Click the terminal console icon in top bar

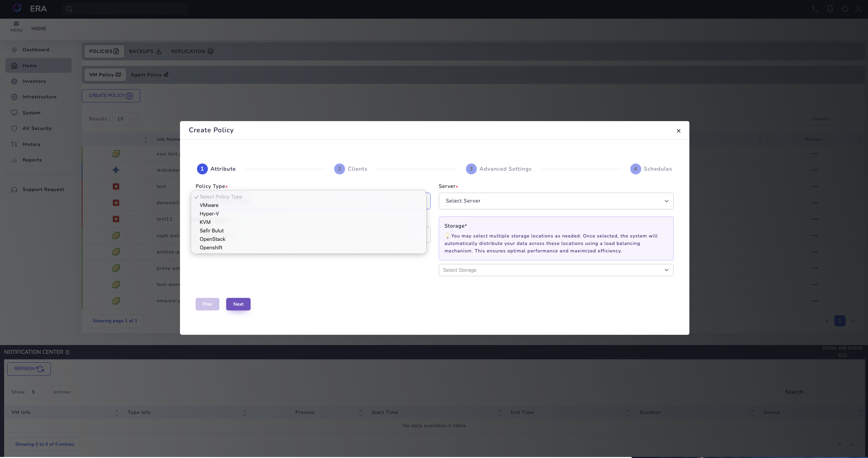pos(815,9)
